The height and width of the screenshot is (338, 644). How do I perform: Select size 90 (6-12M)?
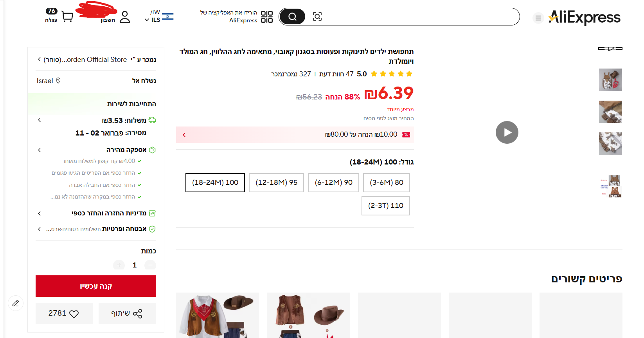333,183
